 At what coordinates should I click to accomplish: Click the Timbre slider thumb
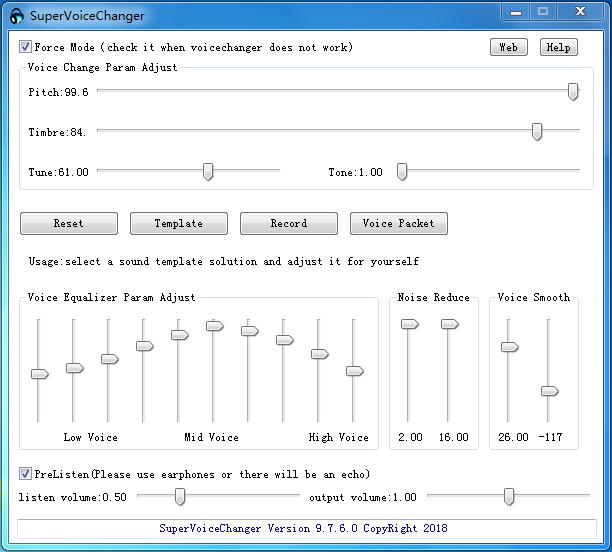[x=537, y=132]
